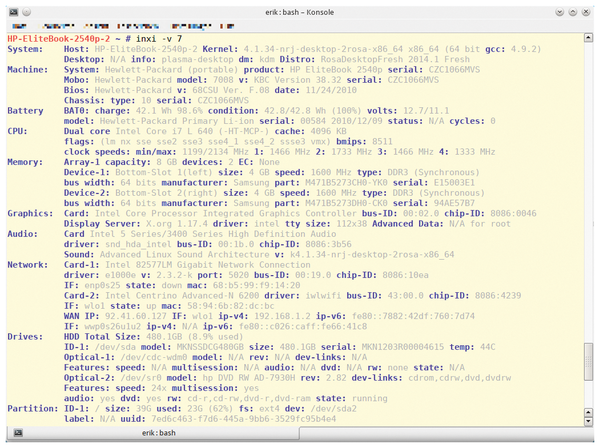Click BIOS date '11/24/2010'

pyautogui.click(x=331, y=90)
